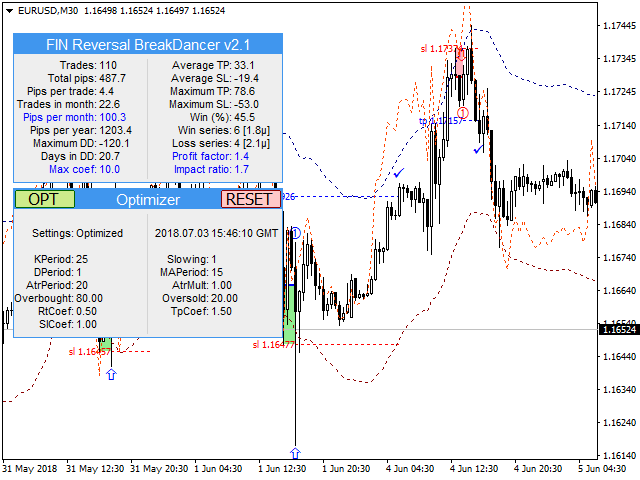The image size is (640, 480).
Task: Select the red circled 1 trade marker
Action: pos(462,113)
